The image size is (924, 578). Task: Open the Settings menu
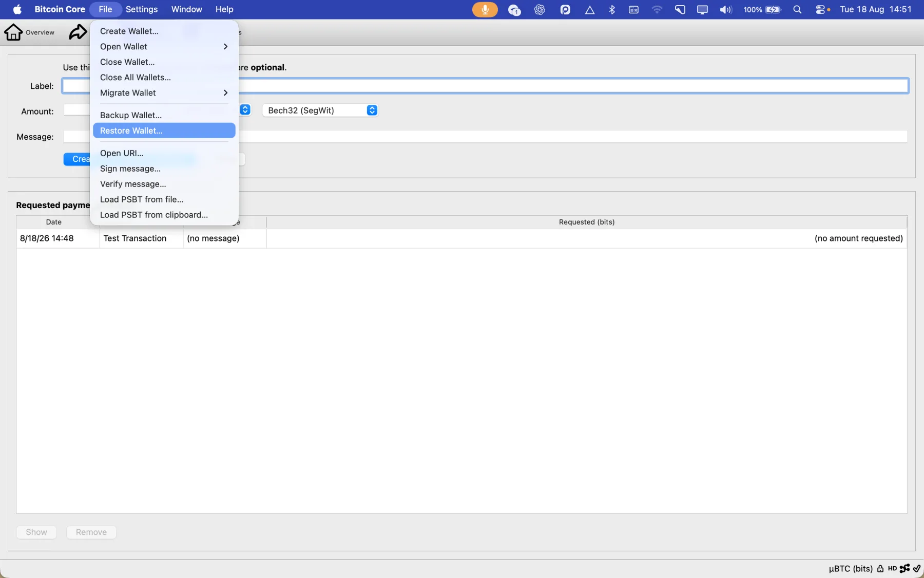pos(142,9)
